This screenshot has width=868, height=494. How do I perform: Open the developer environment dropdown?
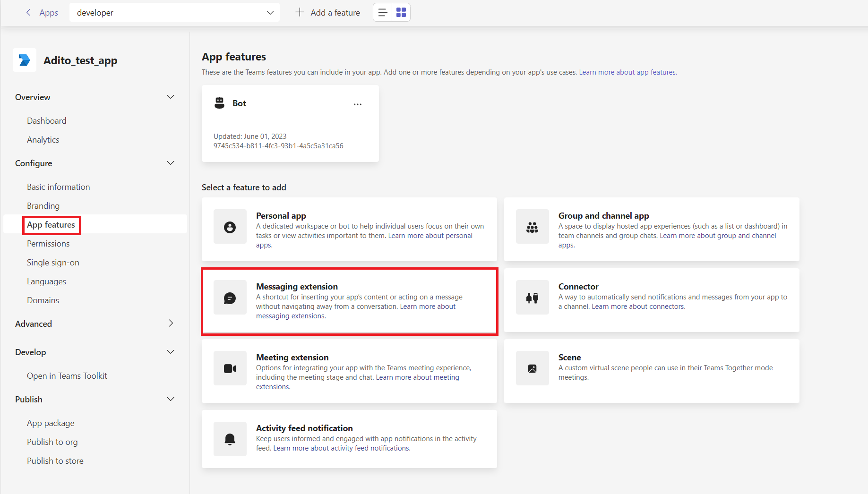click(174, 13)
